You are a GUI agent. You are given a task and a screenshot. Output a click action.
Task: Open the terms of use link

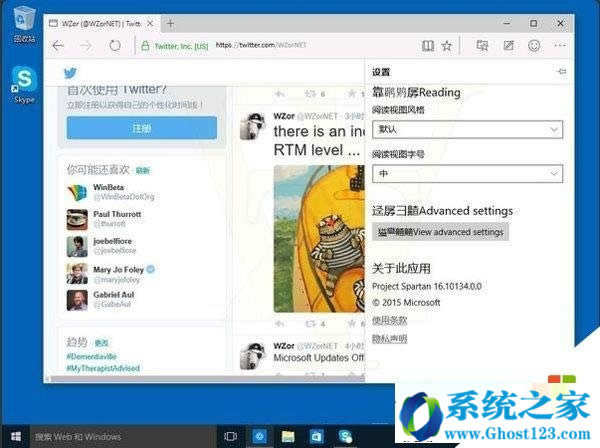pos(390,320)
